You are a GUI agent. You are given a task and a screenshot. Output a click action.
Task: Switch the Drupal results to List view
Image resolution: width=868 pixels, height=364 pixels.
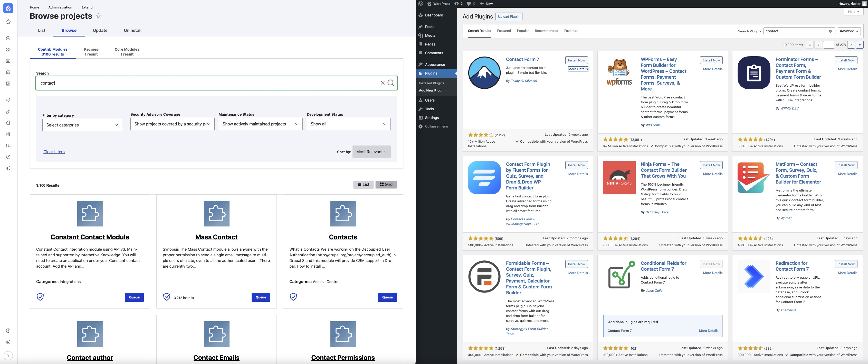pos(363,185)
